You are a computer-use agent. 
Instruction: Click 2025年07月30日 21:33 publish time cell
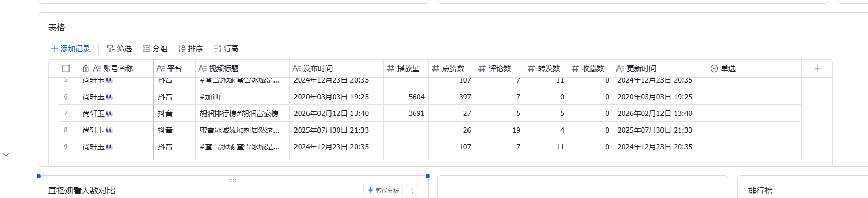coord(337,130)
